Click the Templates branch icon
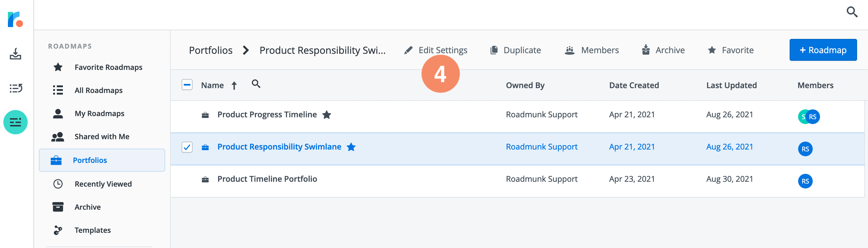This screenshot has width=868, height=248. coord(58,230)
